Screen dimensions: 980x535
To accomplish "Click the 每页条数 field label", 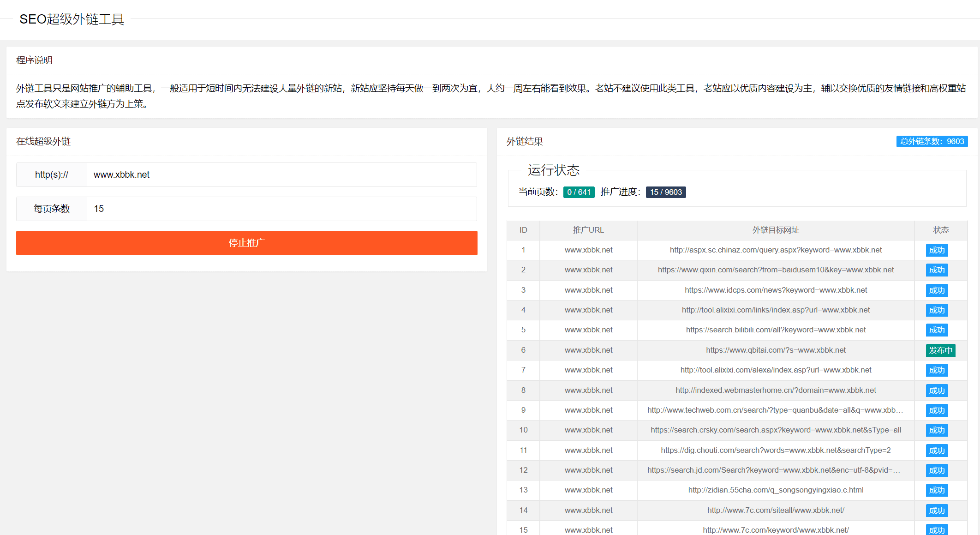I will [52, 209].
